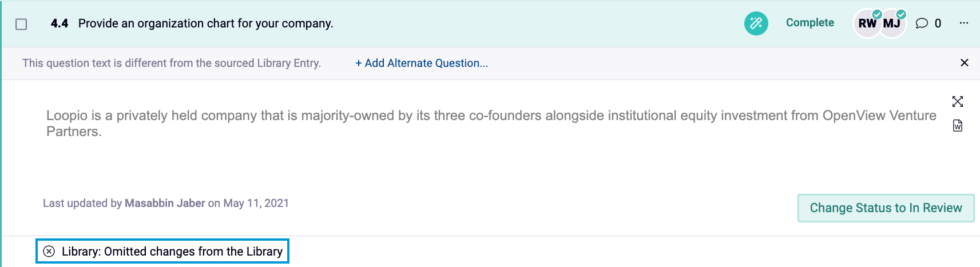Click the question title about organization chart
The image size is (980, 267).
(205, 23)
